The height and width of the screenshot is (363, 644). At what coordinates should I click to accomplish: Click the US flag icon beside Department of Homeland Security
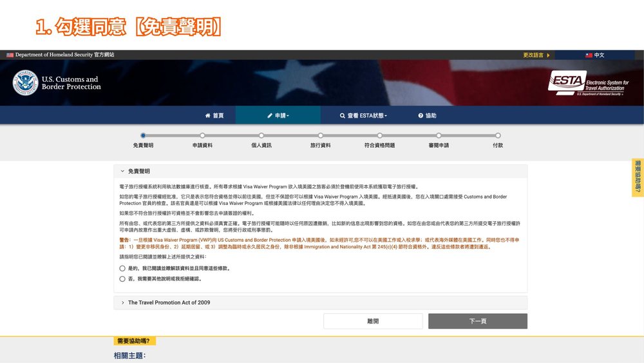click(10, 55)
